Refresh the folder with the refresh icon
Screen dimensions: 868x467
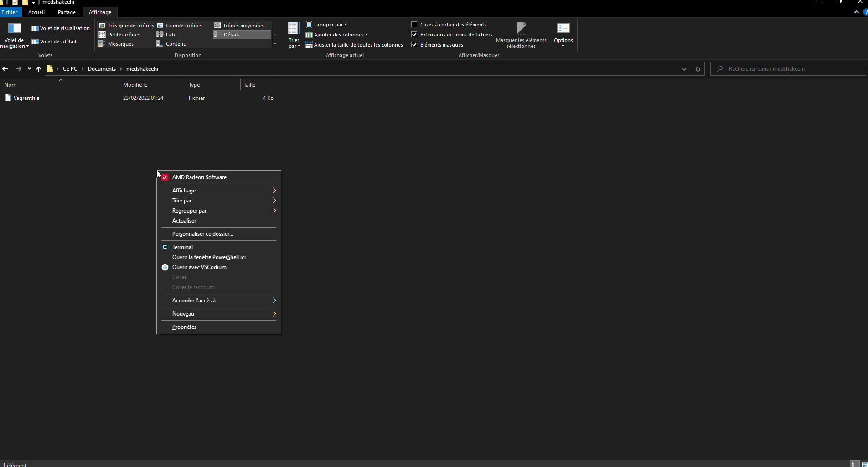(697, 69)
